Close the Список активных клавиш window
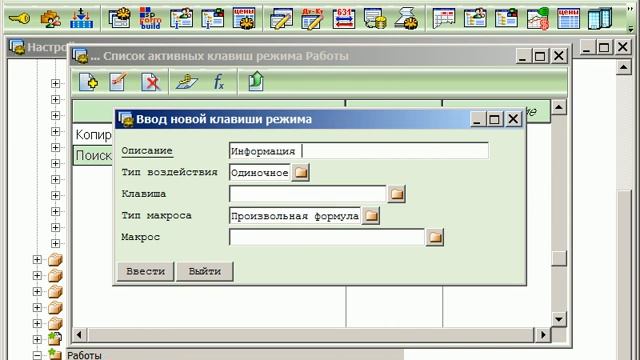Image resolution: width=640 pixels, height=360 pixels. (x=559, y=56)
